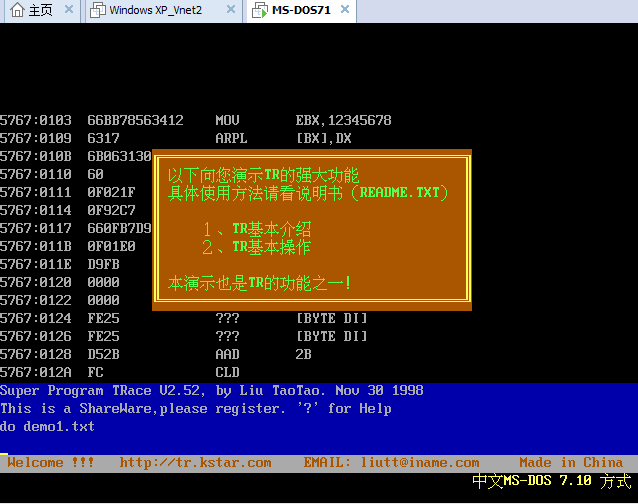Screen dimensions: 638x504
Task: Click the ShareWare please register line
Action: coord(196,408)
